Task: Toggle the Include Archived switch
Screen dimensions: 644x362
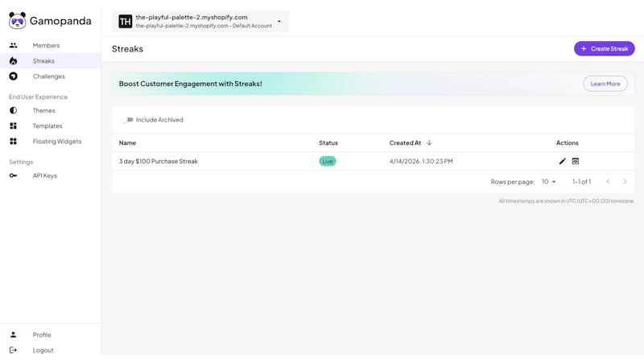Action: 127,120
